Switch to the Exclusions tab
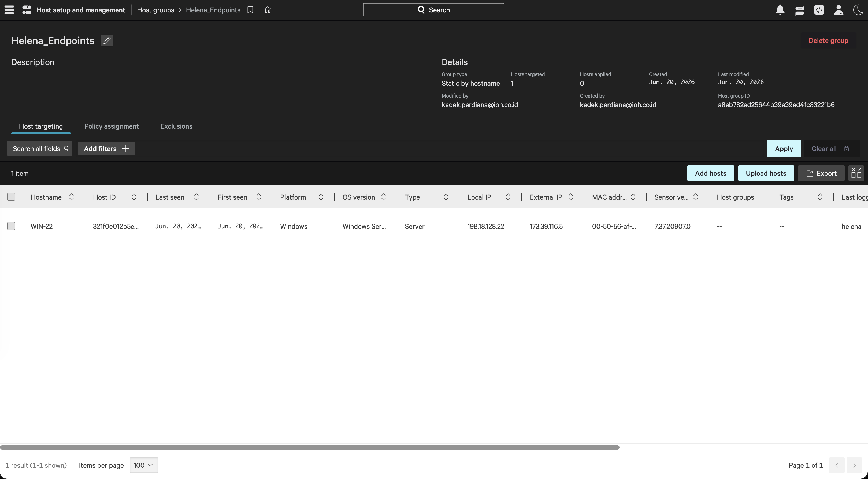Image resolution: width=868 pixels, height=479 pixels. coord(176,126)
